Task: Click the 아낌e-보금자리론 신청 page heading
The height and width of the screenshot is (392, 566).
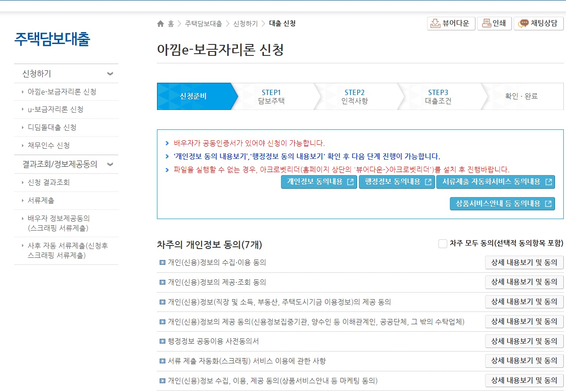Action: click(x=220, y=50)
